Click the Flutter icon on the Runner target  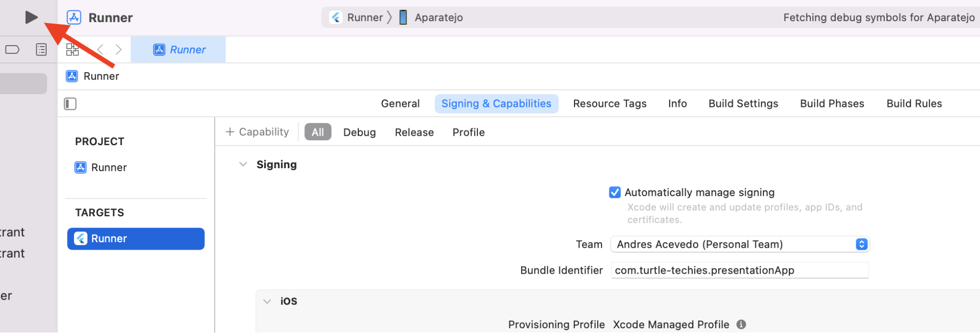80,238
